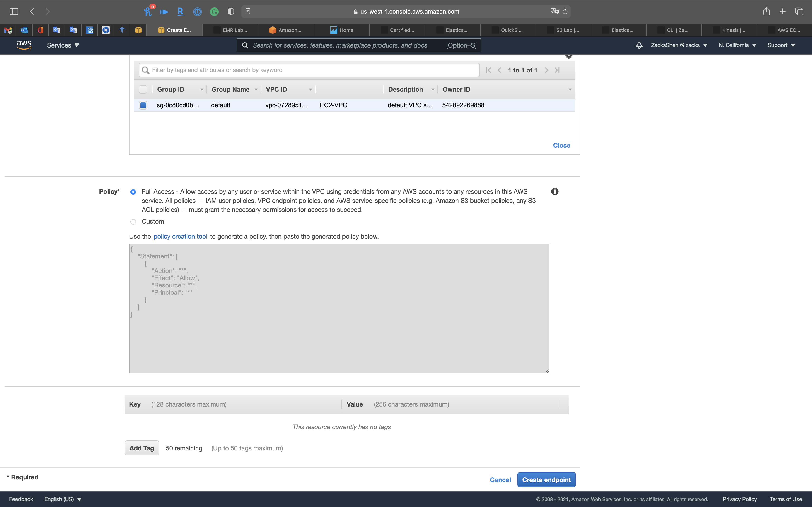Screen dimensions: 812x507
Task: Expand the Services dropdown menu
Action: tap(63, 45)
